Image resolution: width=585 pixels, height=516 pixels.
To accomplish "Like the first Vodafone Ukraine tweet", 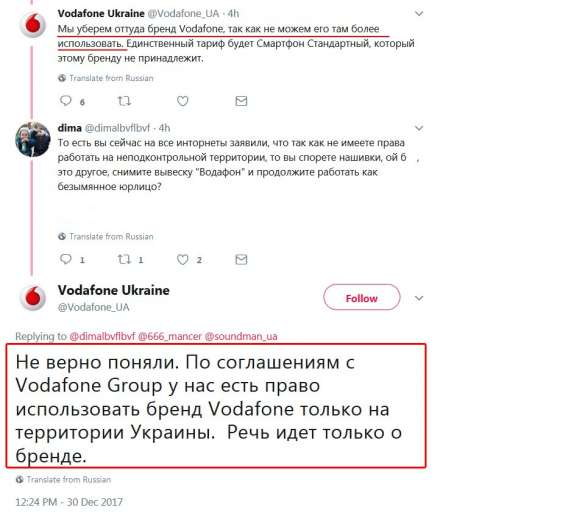I will click(x=182, y=101).
